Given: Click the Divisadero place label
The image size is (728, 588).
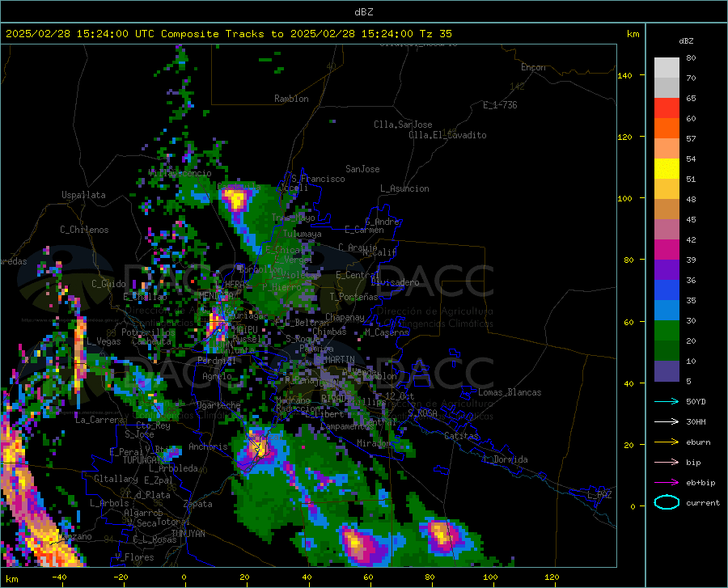Looking at the screenshot, I should point(395,282).
